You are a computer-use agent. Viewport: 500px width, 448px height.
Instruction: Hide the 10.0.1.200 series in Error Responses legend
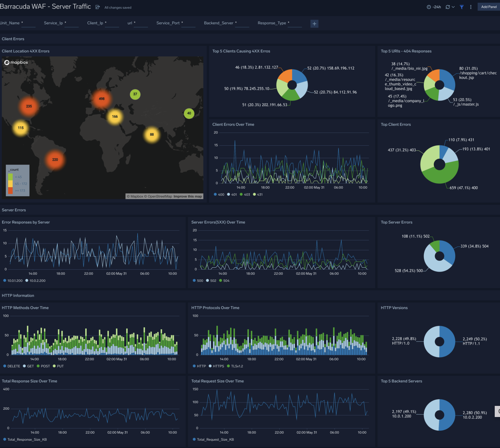[13, 280]
